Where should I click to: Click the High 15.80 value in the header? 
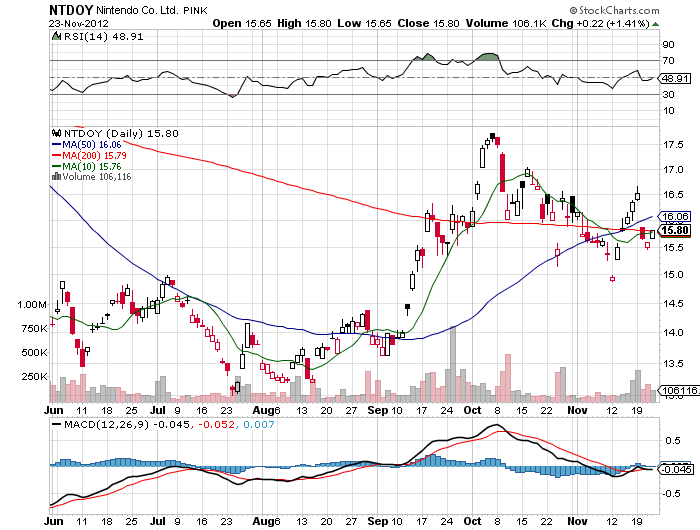[x=304, y=23]
